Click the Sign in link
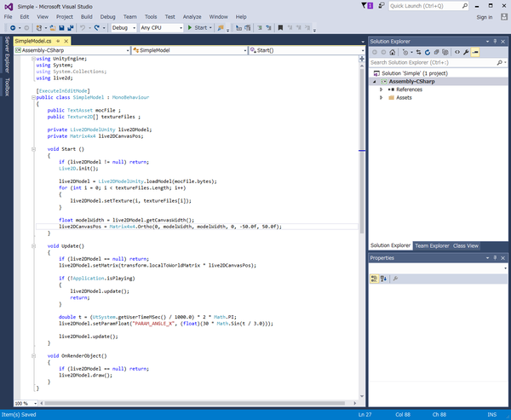The image size is (511, 420). 485,17
